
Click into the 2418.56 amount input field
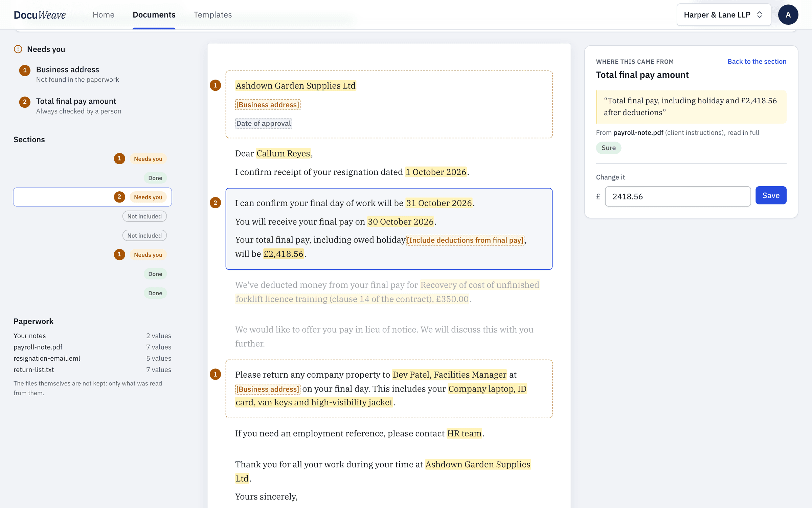point(678,196)
